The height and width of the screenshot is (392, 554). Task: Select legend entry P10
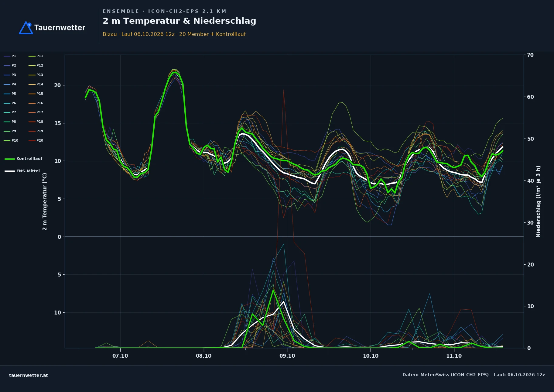[x=11, y=141]
